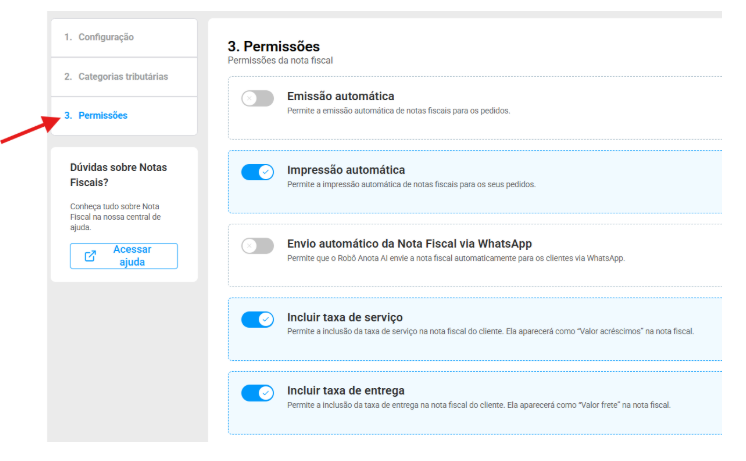The image size is (746, 461).
Task: Switch off the Incluir taxa de serviço toggle
Action: tap(257, 319)
